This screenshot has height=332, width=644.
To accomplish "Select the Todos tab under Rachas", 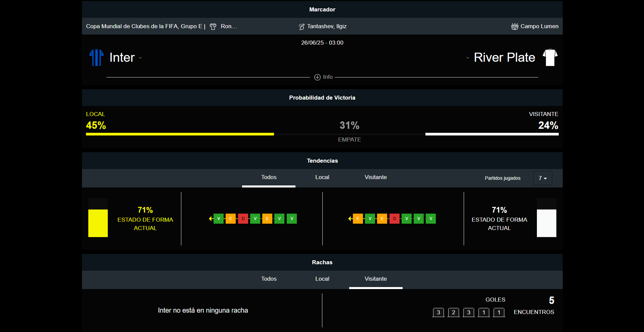I will [x=269, y=279].
